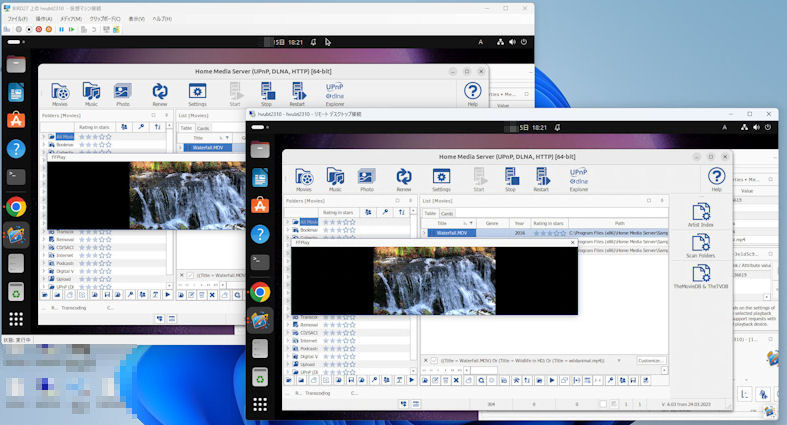Open the メディア(M) menu in the VM connection window
This screenshot has height=425, width=787.
pos(71,19)
